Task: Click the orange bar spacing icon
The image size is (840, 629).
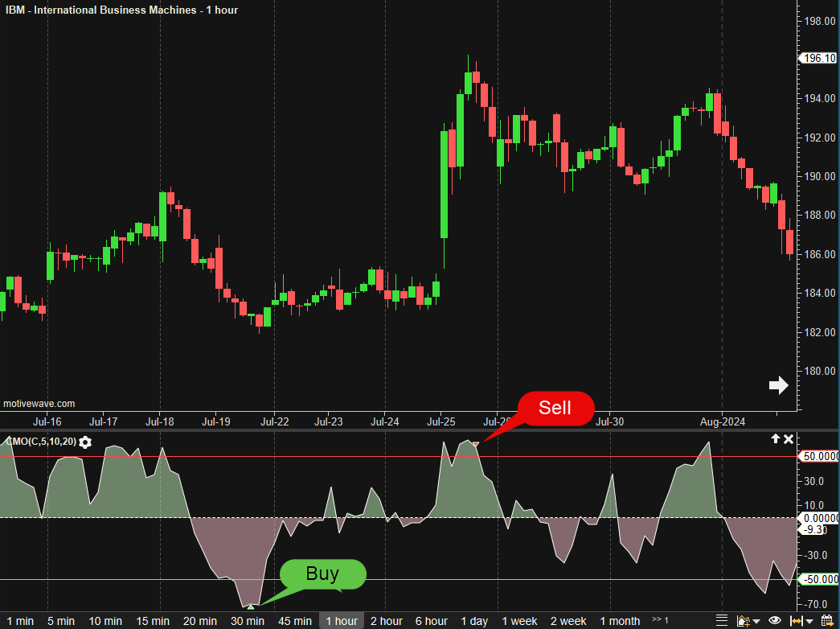Action: pyautogui.click(x=799, y=621)
